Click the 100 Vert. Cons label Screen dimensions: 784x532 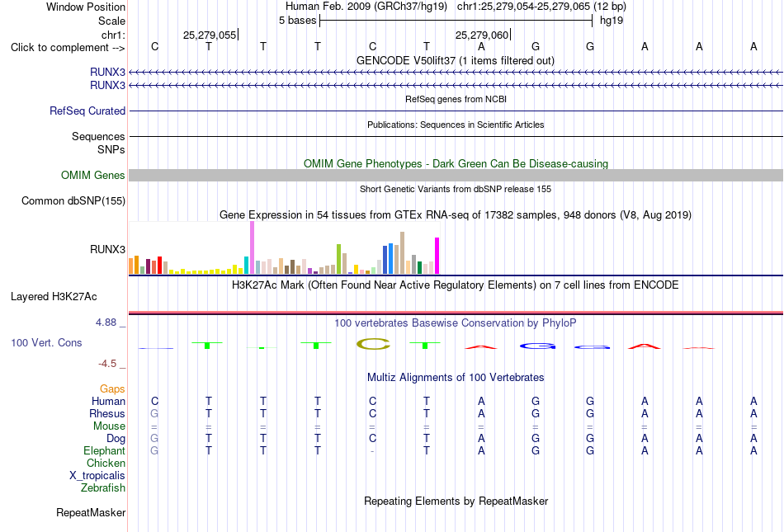point(46,342)
